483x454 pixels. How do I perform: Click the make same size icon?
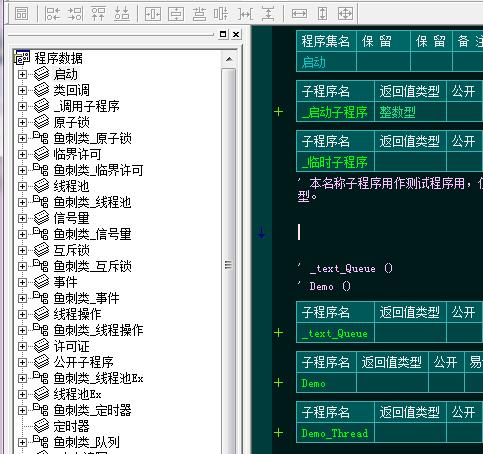click(345, 14)
